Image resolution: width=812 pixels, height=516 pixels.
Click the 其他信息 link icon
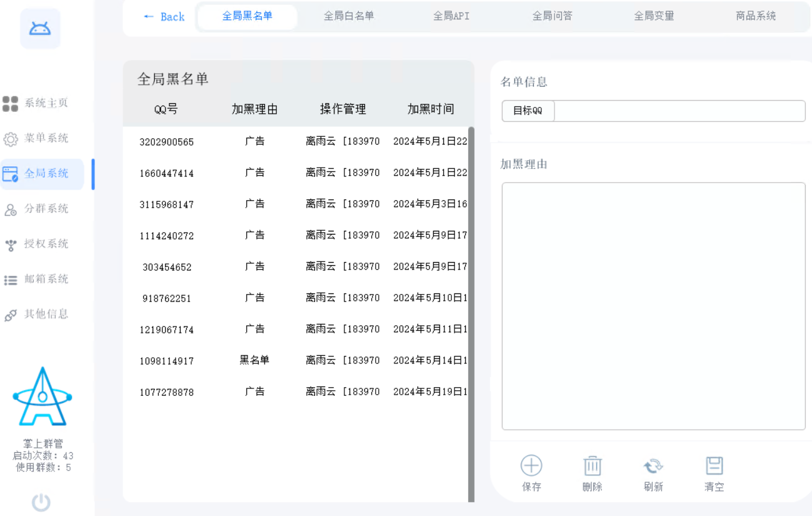pos(11,315)
